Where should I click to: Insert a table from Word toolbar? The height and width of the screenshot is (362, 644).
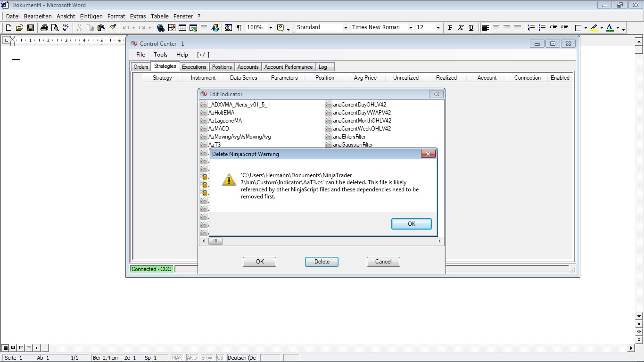[x=182, y=28]
